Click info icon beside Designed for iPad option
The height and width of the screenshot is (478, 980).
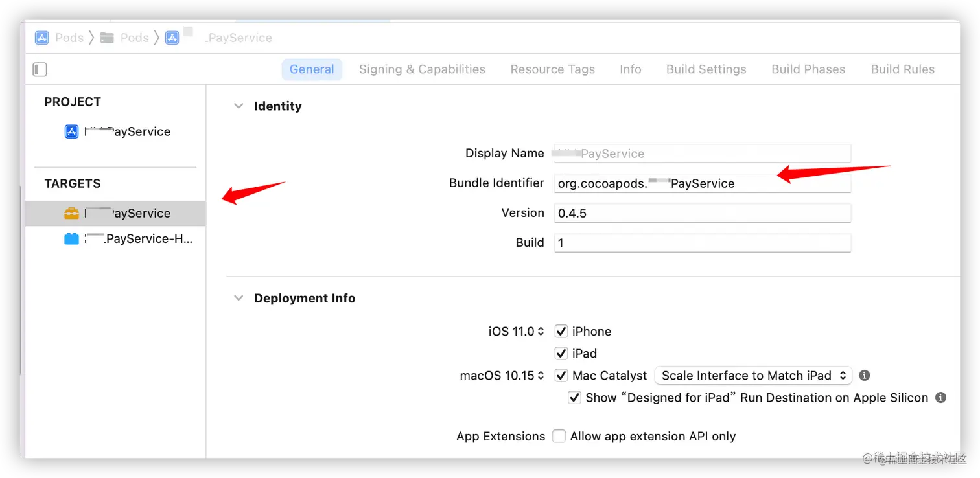(940, 397)
